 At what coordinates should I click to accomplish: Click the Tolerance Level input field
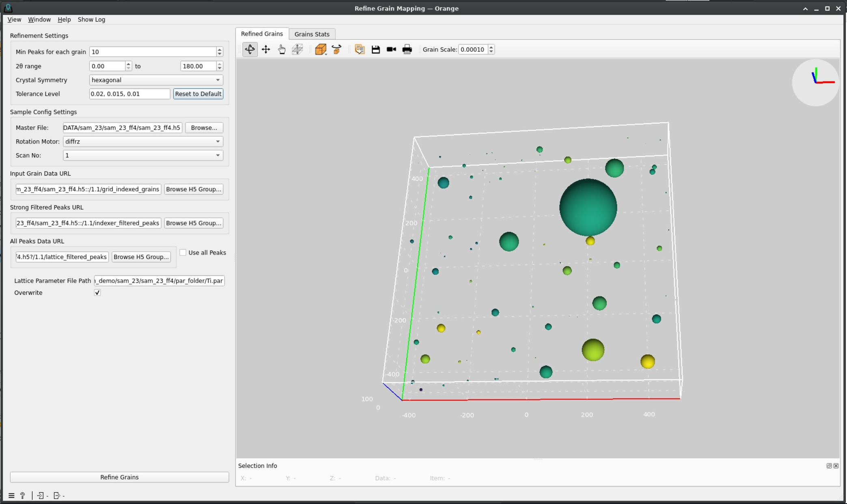coord(130,94)
